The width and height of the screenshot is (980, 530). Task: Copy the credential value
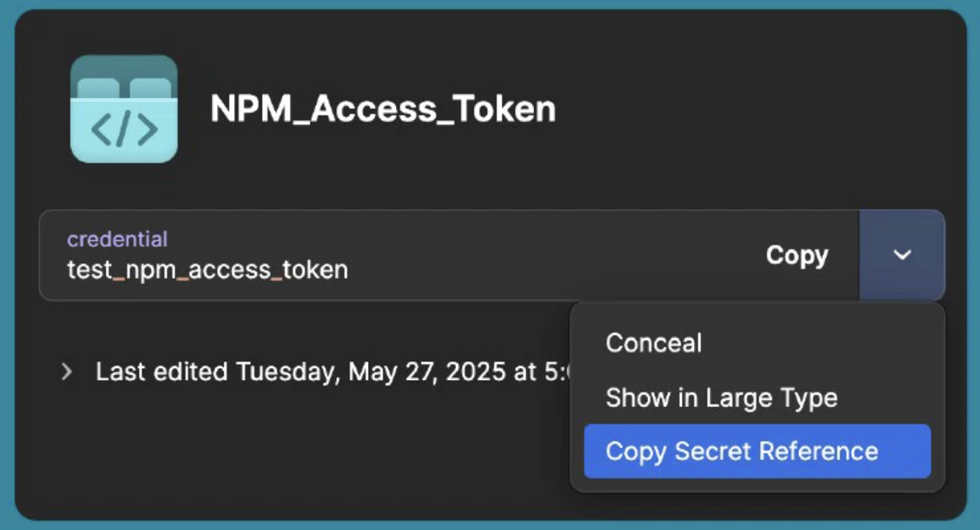coord(797,255)
